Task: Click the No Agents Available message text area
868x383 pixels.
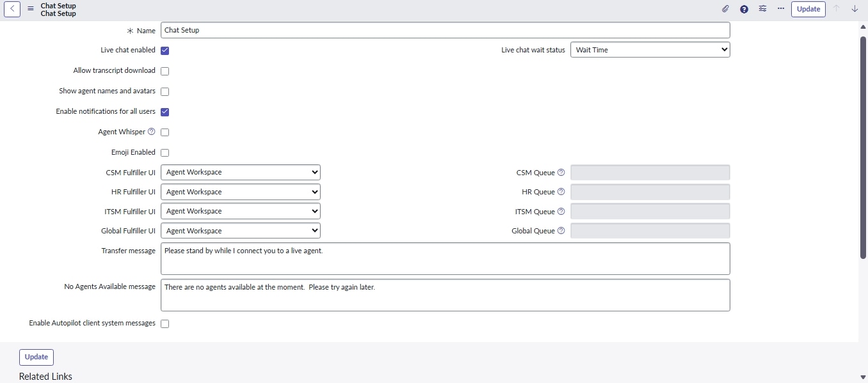Action: (x=446, y=295)
